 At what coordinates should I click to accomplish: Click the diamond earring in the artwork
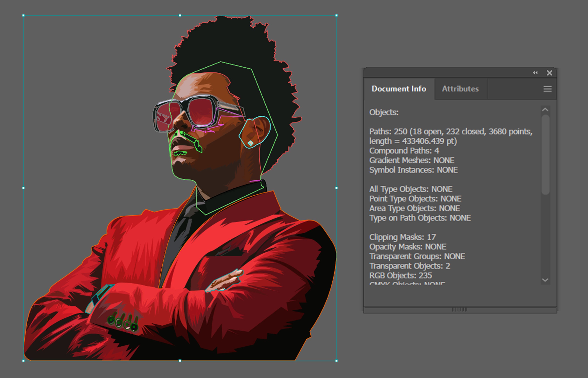[250, 143]
